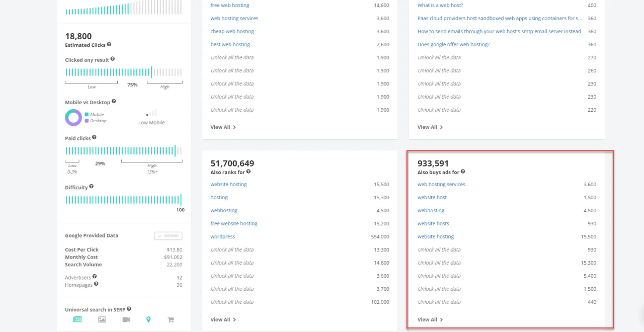Click the cheap web hosting keyword
644x332 pixels.
pos(232,31)
